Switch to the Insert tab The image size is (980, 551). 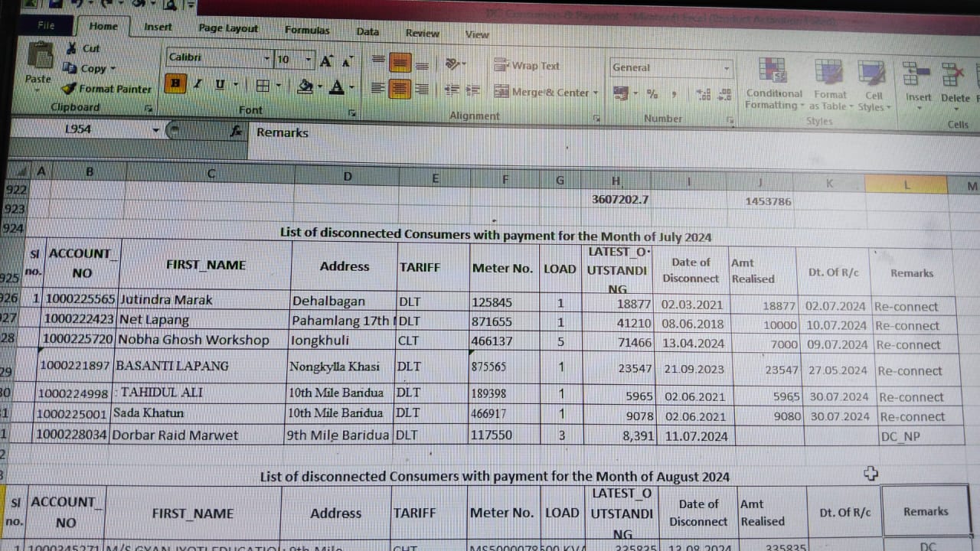tap(158, 27)
